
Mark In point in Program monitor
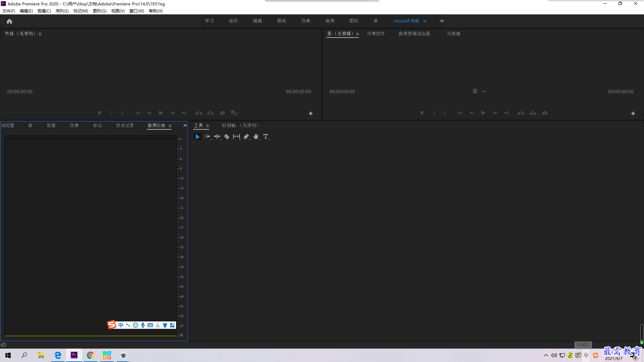[x=112, y=113]
